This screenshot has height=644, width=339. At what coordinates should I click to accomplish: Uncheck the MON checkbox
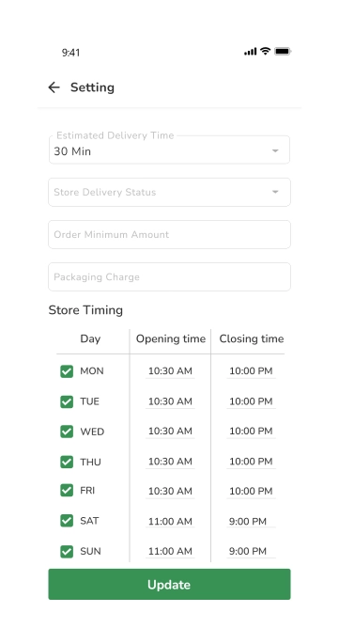(67, 371)
